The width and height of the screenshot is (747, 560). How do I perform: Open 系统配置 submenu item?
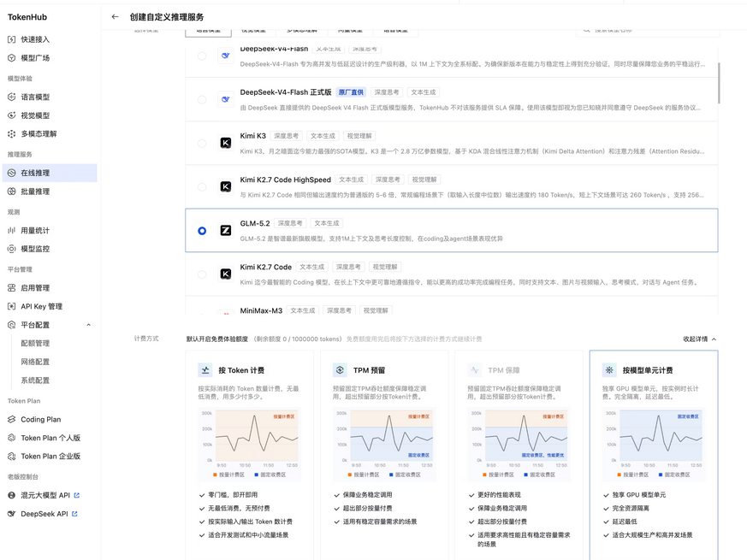click(35, 380)
